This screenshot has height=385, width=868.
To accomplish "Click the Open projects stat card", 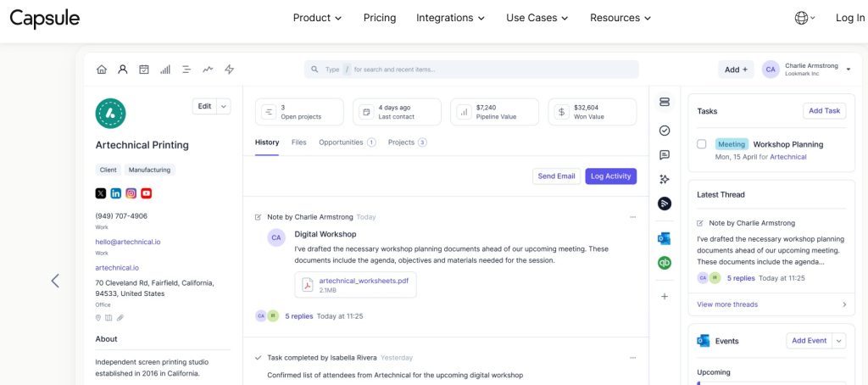I will (x=299, y=112).
